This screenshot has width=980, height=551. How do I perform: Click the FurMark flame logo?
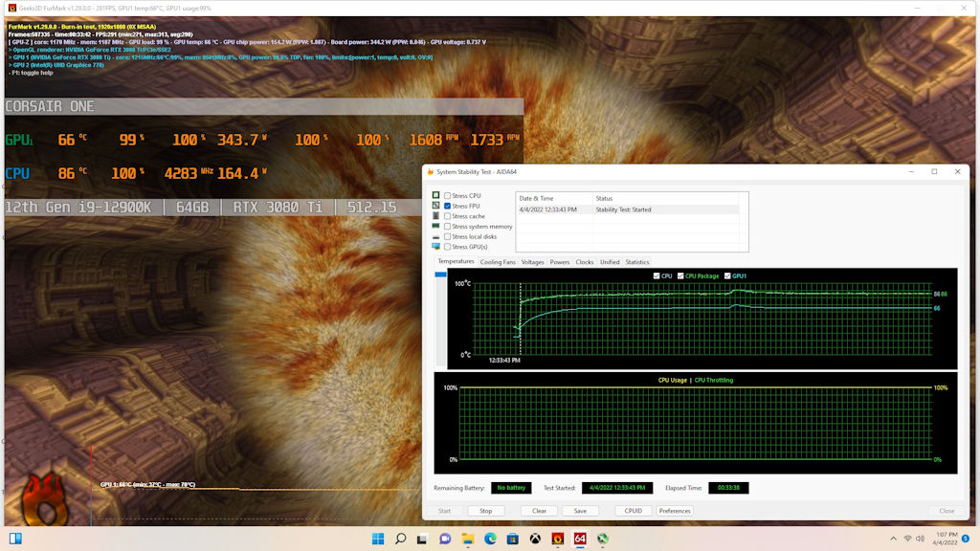(x=44, y=497)
